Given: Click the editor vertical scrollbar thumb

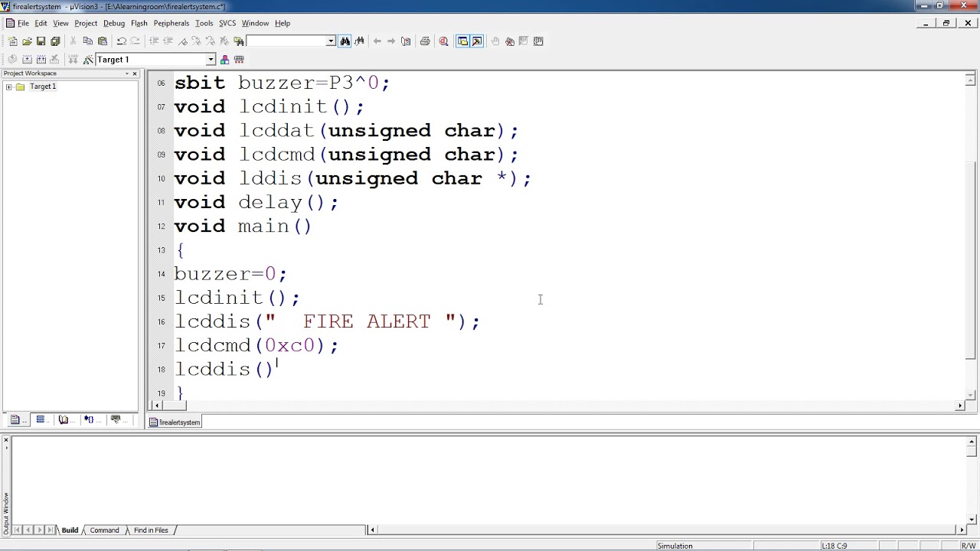Looking at the screenshot, I should tap(970, 260).
